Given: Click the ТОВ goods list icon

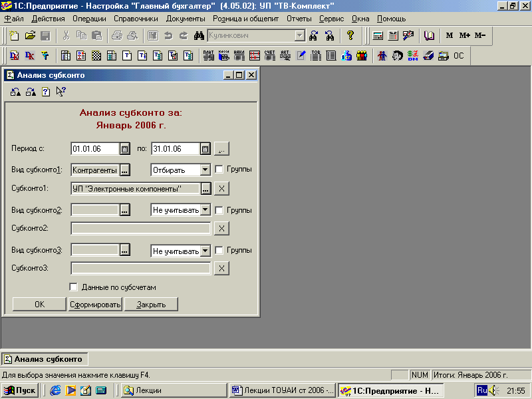Looking at the screenshot, I should point(315,56).
